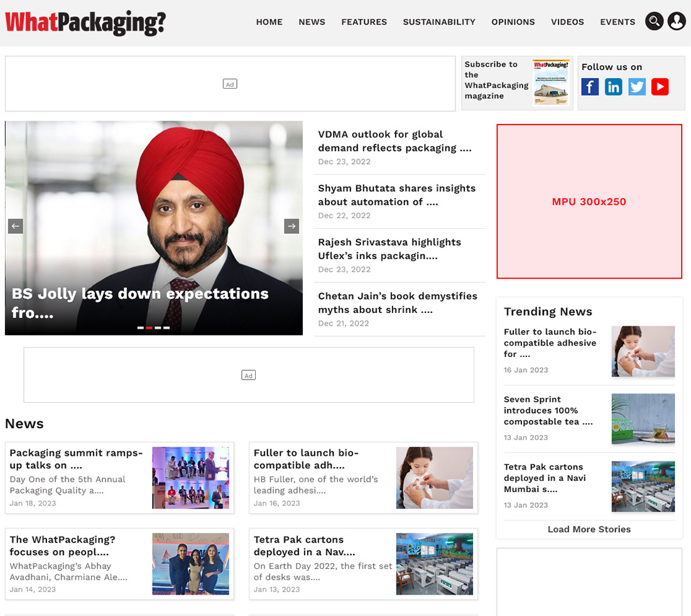Screen dimensions: 691x616
Task: Open News card Tetra Pak desks thumbnail
Action: (x=435, y=564)
